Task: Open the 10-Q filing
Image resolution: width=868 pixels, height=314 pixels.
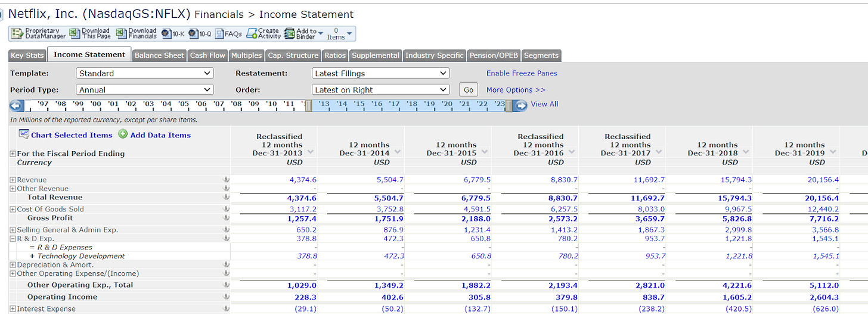Action: pos(200,34)
